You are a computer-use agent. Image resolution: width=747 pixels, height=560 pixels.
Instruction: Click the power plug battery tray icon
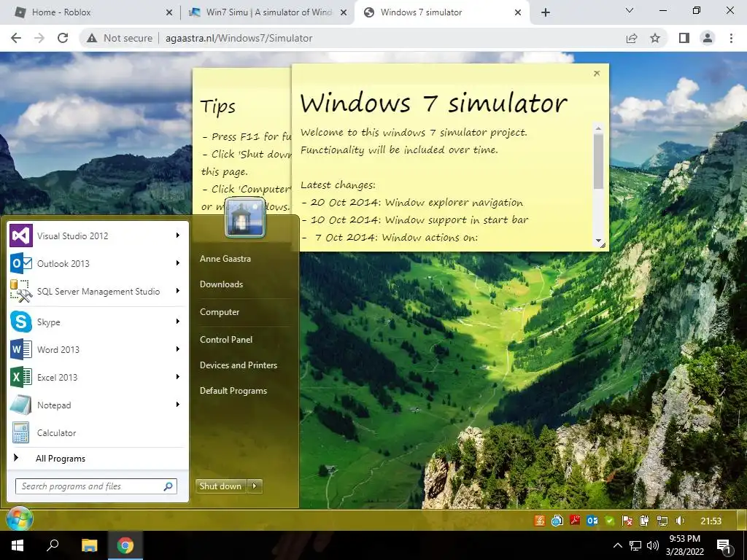click(645, 521)
